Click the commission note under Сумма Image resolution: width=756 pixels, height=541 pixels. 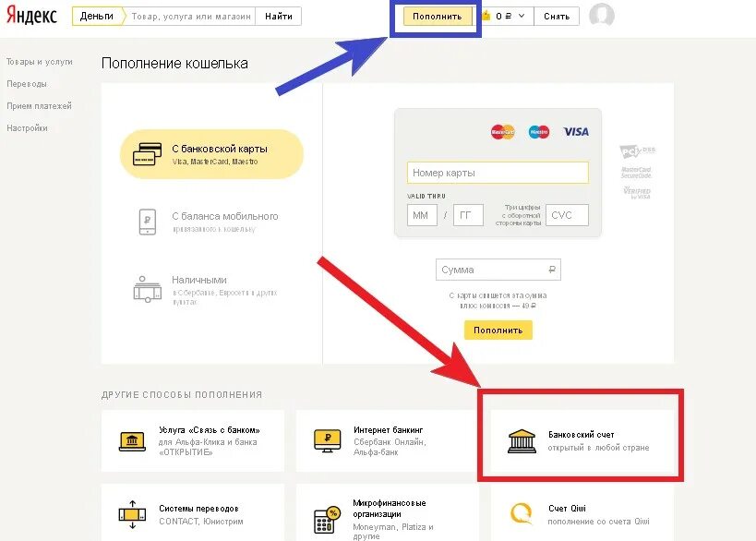(498, 300)
